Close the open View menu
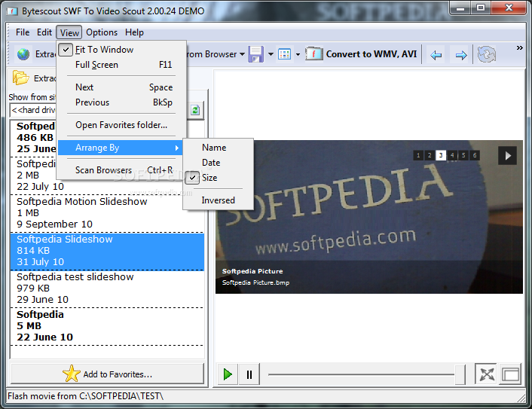 (x=69, y=32)
